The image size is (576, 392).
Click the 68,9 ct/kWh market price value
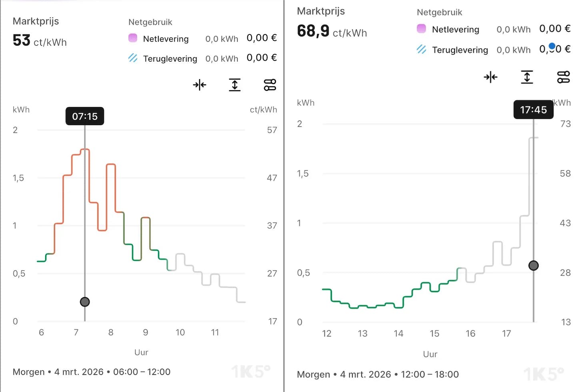(x=332, y=31)
